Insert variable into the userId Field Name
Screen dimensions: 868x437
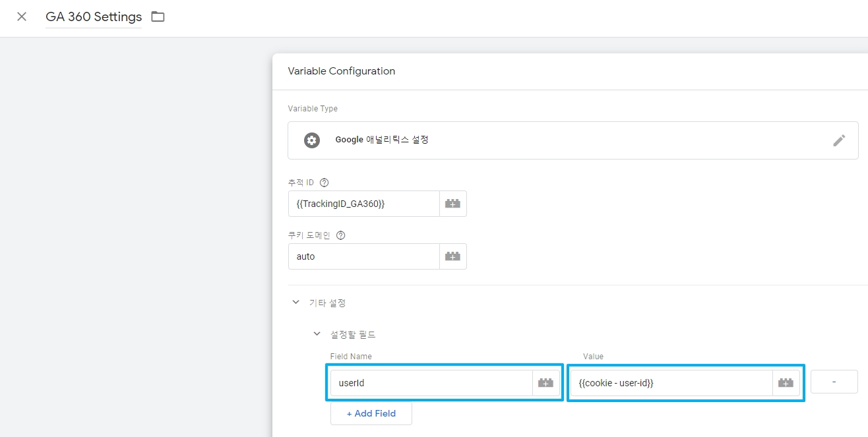click(x=546, y=383)
